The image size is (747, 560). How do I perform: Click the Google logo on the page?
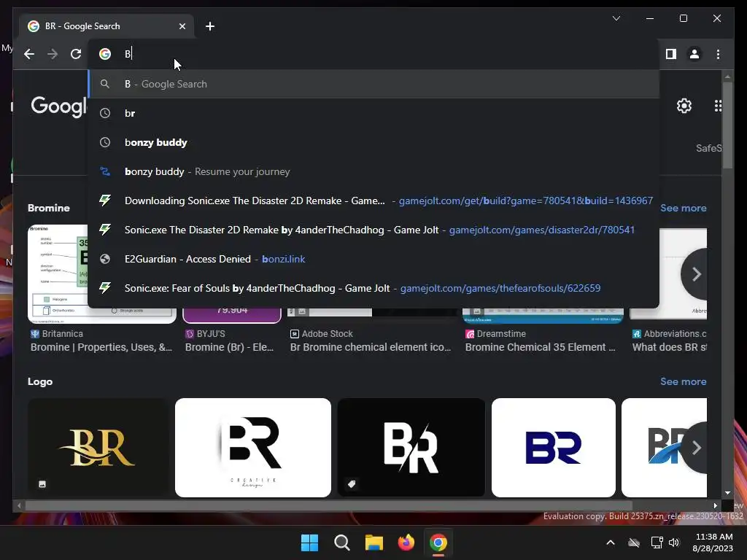point(59,106)
